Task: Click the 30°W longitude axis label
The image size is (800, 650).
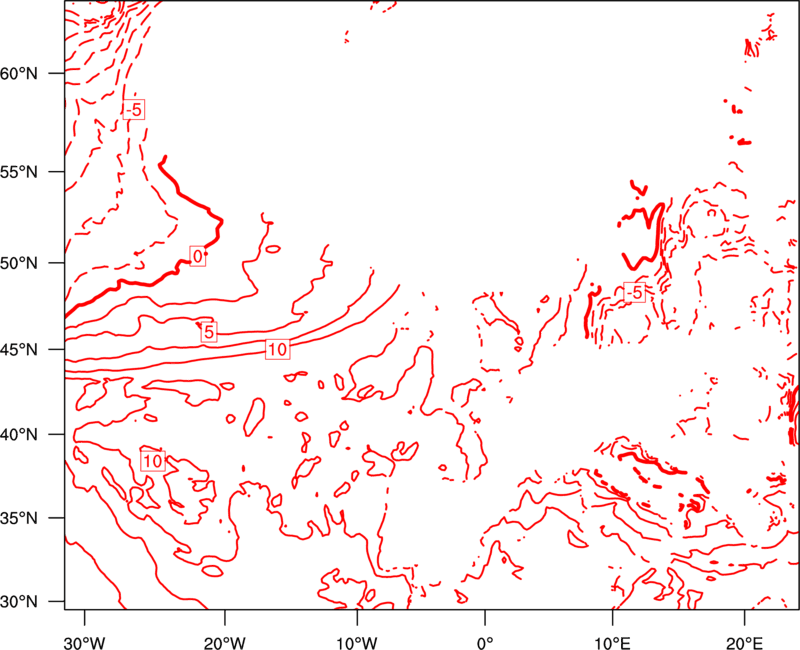Action: [x=85, y=642]
